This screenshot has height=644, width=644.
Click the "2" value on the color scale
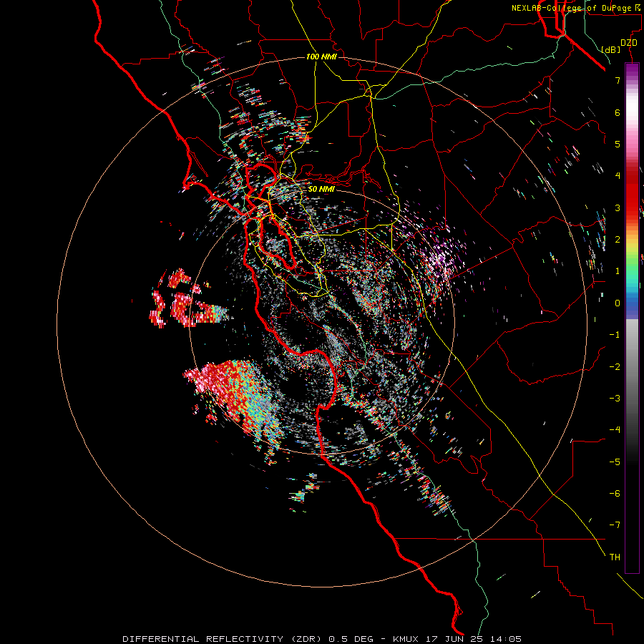click(x=618, y=240)
